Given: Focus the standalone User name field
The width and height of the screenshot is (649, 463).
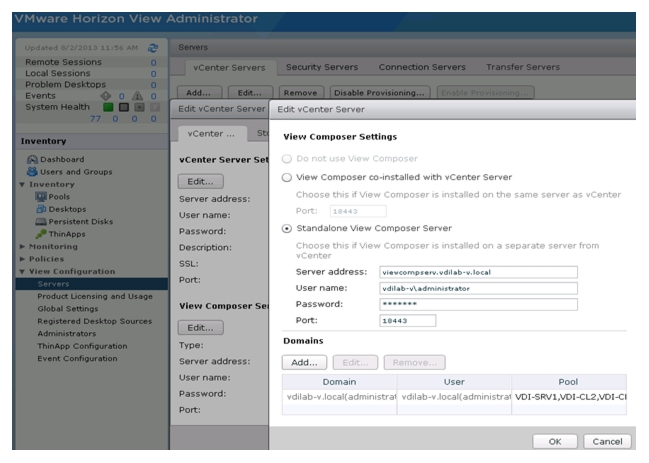Looking at the screenshot, I should point(478,288).
